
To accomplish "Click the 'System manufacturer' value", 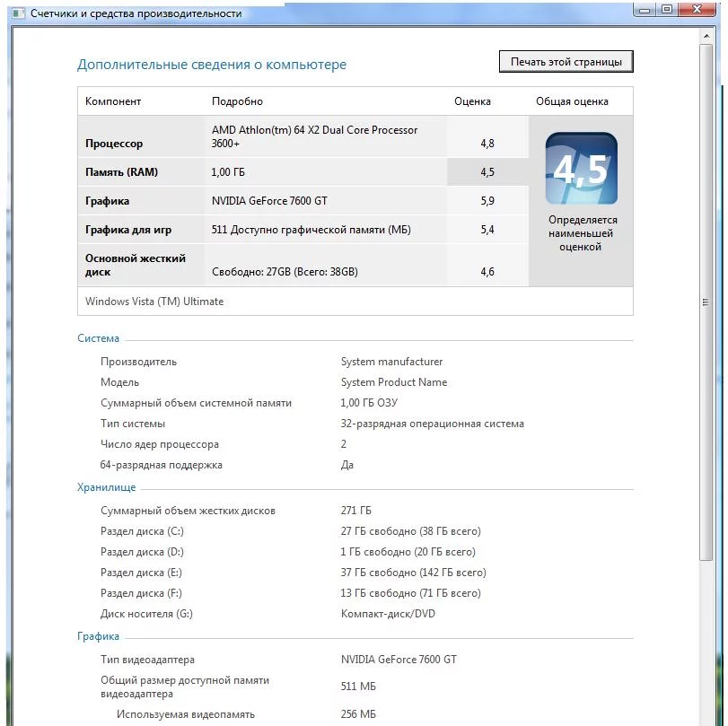I will point(391,362).
